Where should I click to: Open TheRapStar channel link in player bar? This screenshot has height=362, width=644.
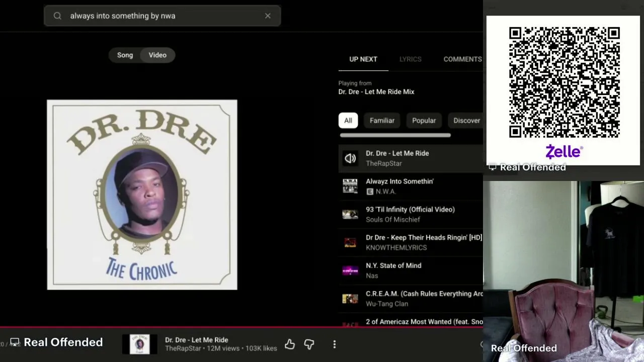point(183,348)
